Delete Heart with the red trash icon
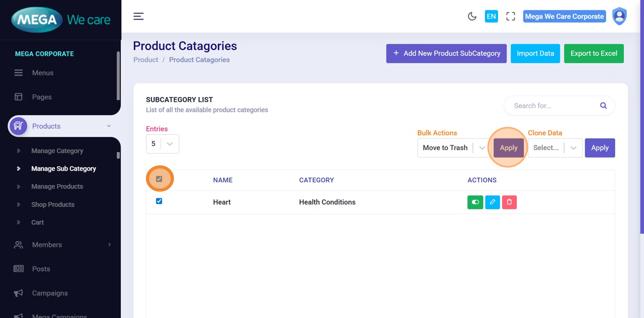This screenshot has height=318, width=644. 509,202
